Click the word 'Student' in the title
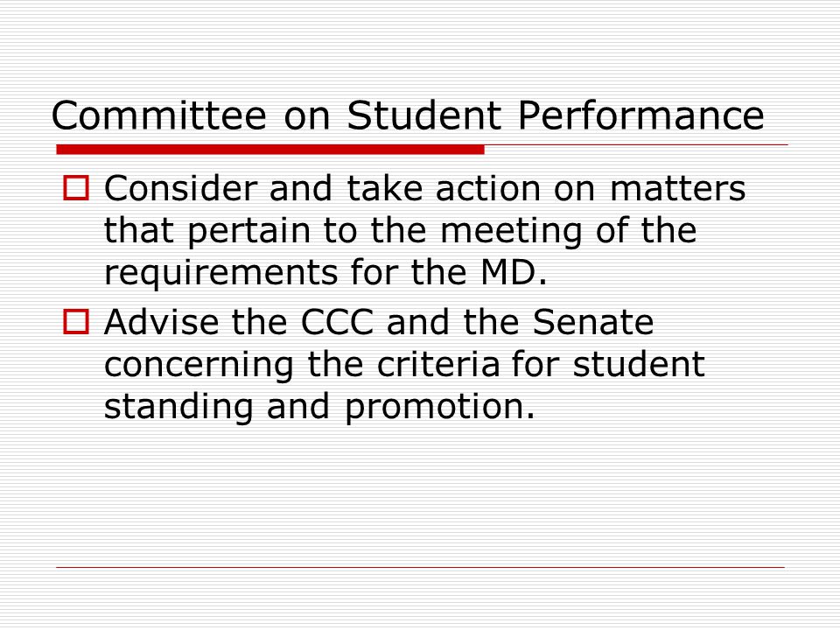The height and width of the screenshot is (630, 840). [x=424, y=115]
